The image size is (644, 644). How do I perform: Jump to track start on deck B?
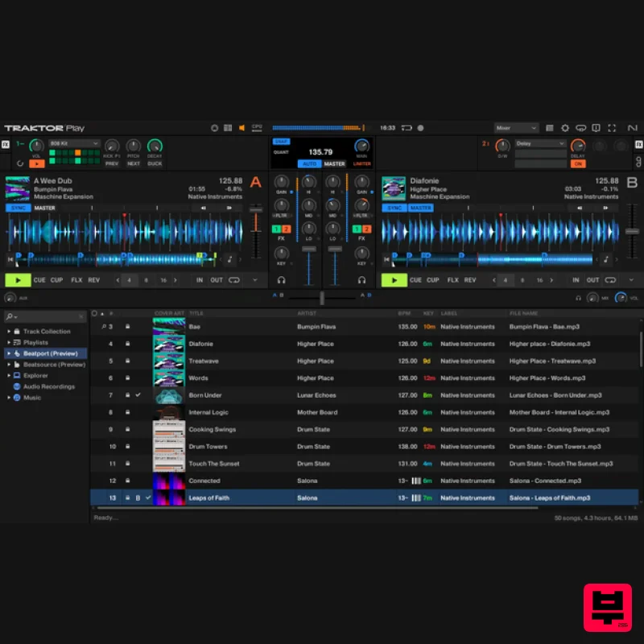coord(386,259)
